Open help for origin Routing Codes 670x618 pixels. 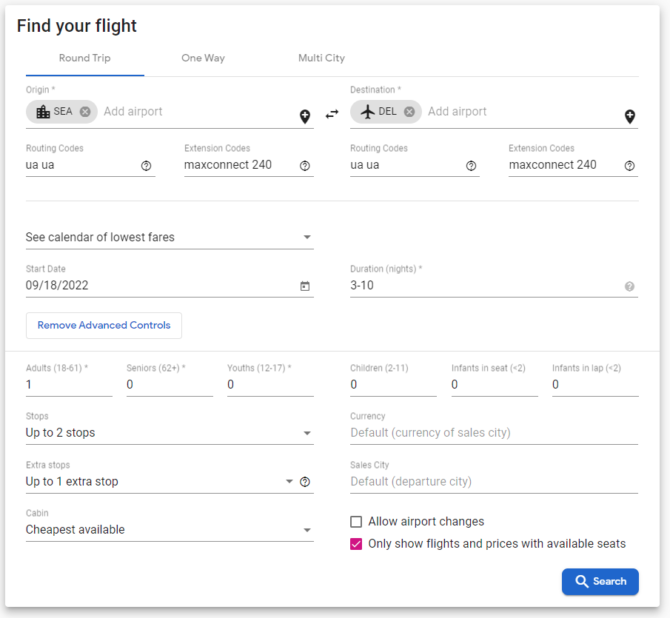tap(146, 166)
